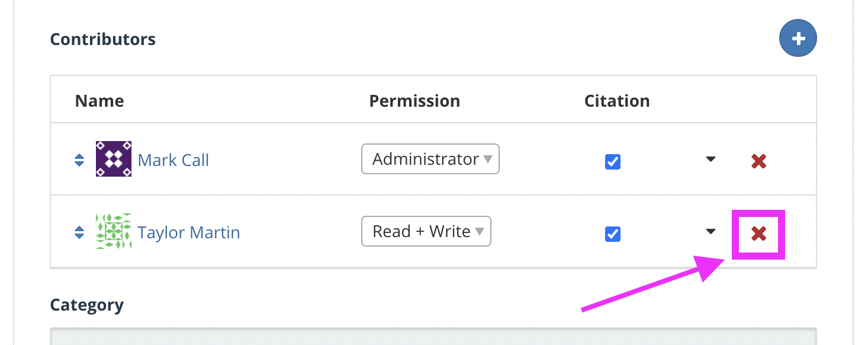868x345 pixels.
Task: Click the Citation column header
Action: 617,101
